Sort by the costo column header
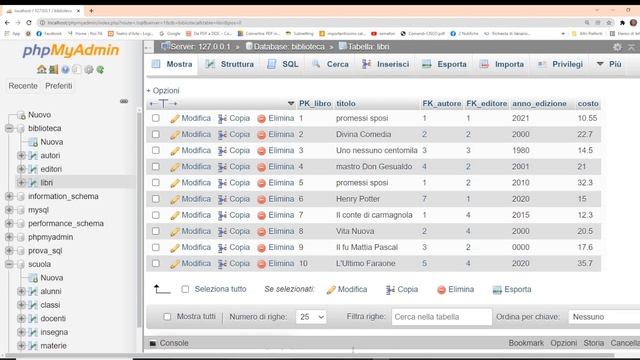The width and height of the screenshot is (640, 360). click(x=588, y=104)
